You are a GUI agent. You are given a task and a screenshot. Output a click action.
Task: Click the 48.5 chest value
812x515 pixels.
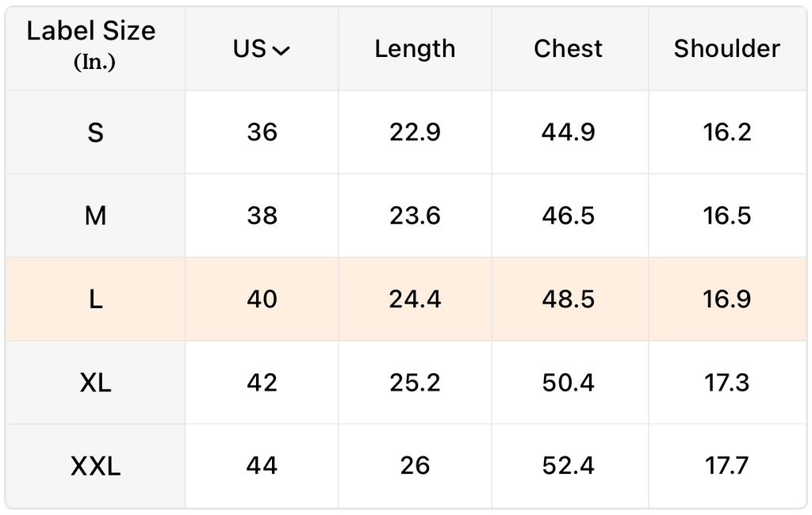(x=568, y=299)
